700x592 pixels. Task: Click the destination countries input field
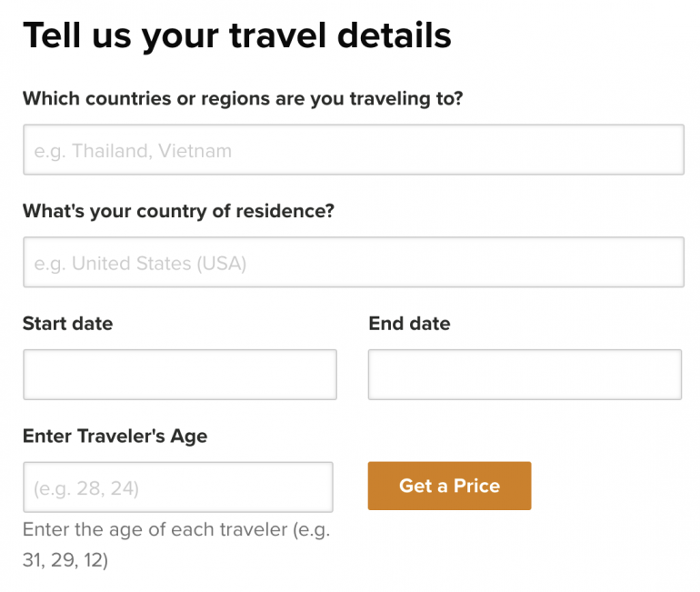(353, 150)
